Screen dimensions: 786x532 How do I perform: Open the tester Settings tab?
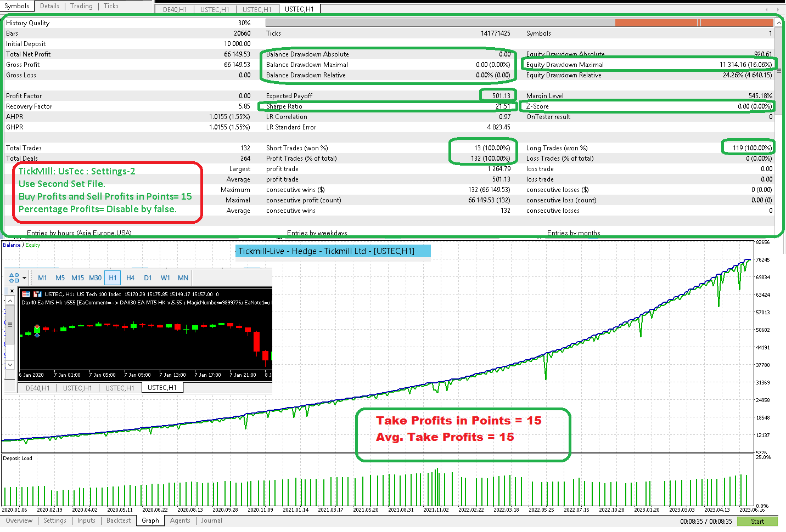click(55, 521)
